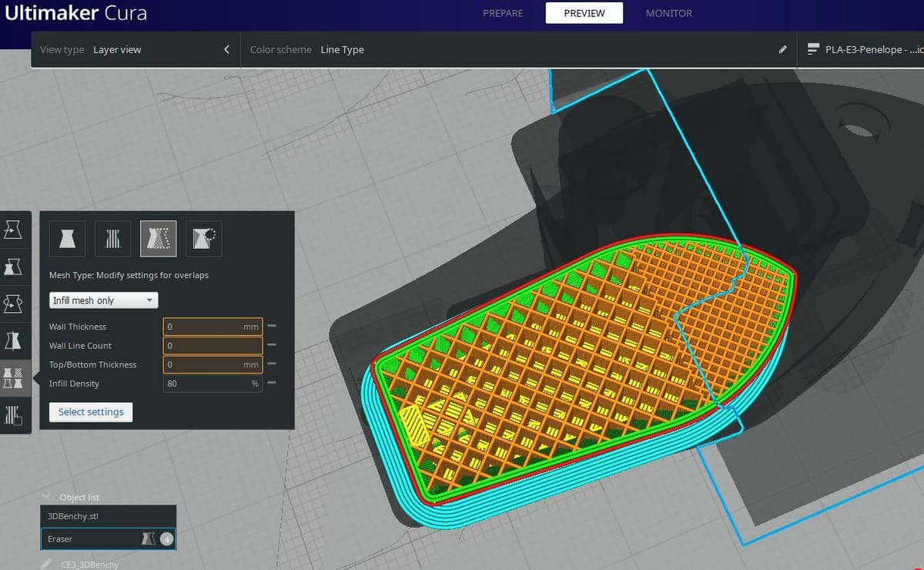This screenshot has width=924, height=570.
Task: Open the Per Model Settings tool
Action: [x=14, y=377]
